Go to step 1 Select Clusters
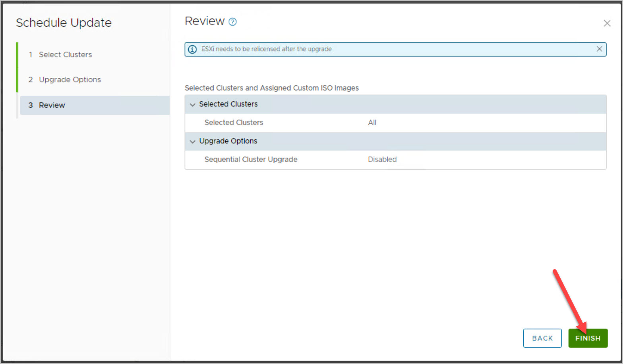 (x=65, y=54)
